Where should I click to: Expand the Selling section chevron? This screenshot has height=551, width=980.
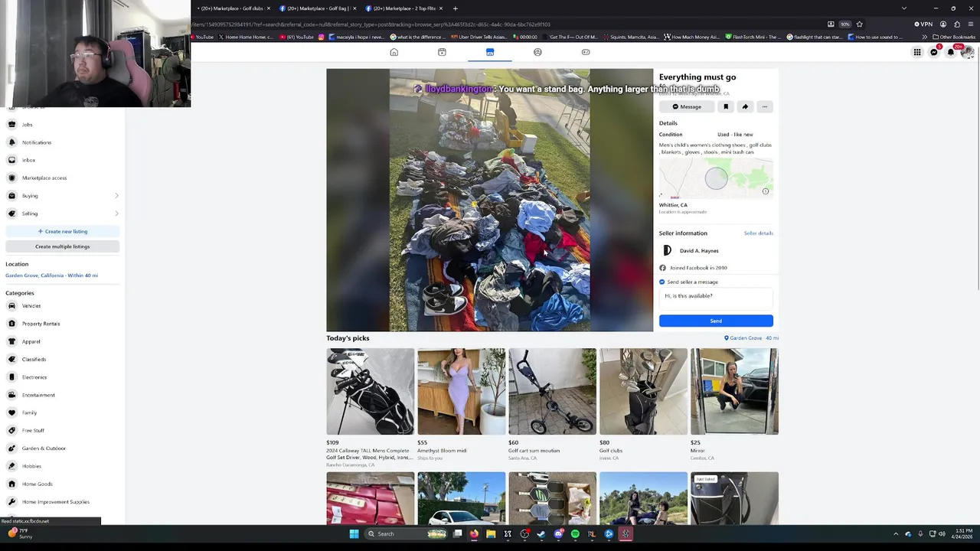tap(116, 214)
